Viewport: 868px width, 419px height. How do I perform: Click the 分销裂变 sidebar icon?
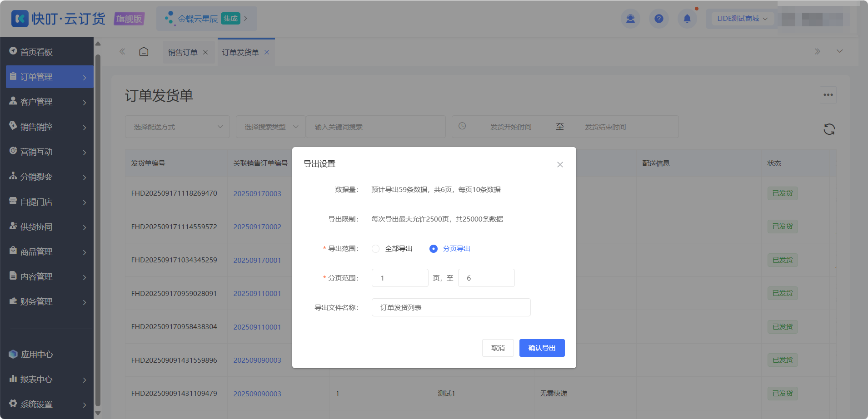[13, 176]
